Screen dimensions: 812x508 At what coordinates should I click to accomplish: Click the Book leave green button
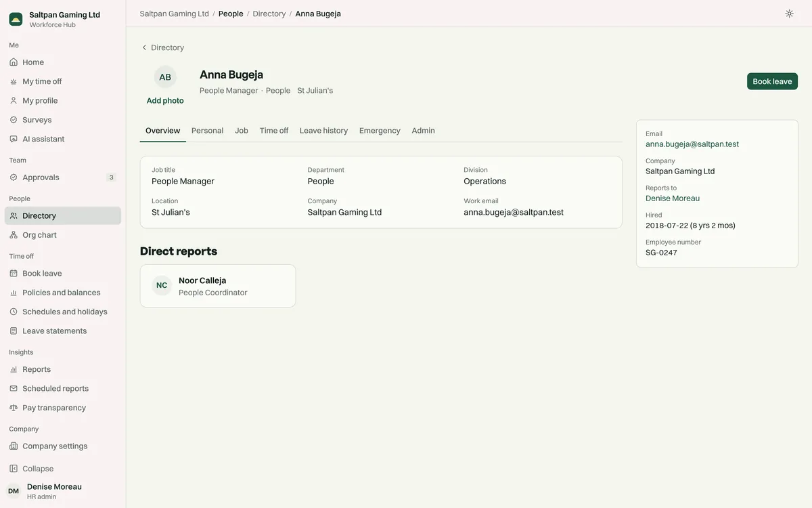coord(772,81)
